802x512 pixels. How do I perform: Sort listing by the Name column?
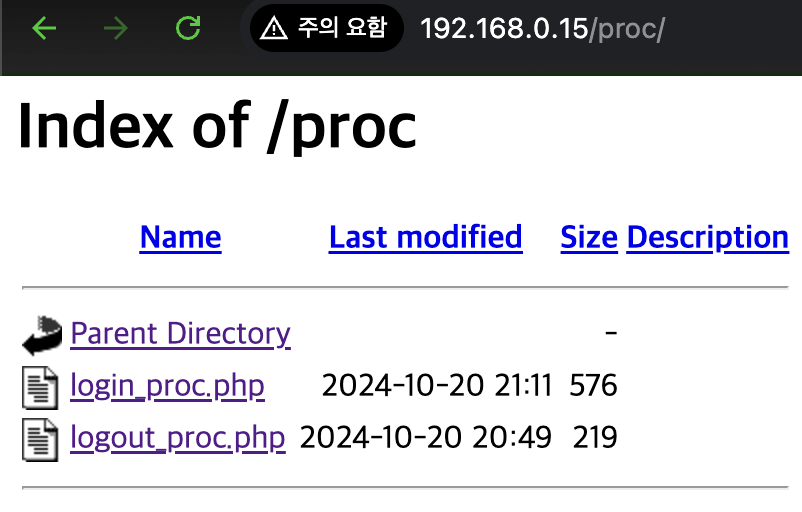(x=181, y=237)
